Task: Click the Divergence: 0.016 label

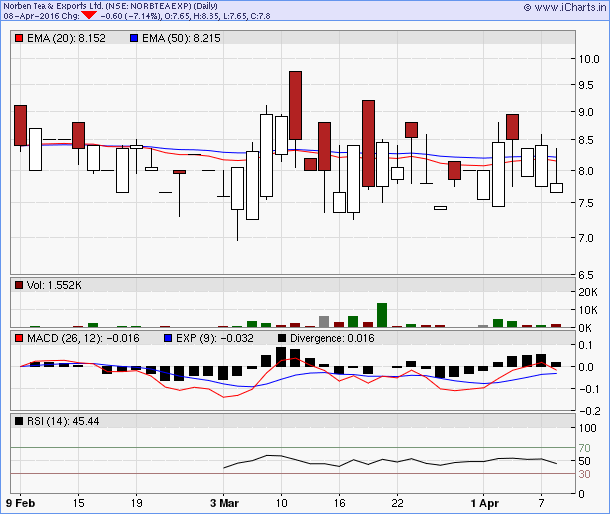Action: point(332,338)
